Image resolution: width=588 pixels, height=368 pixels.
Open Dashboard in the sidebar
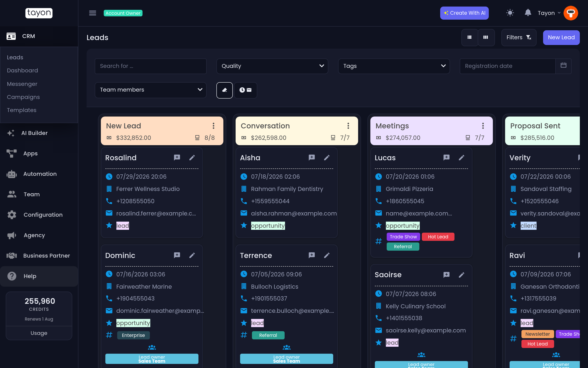pos(22,71)
